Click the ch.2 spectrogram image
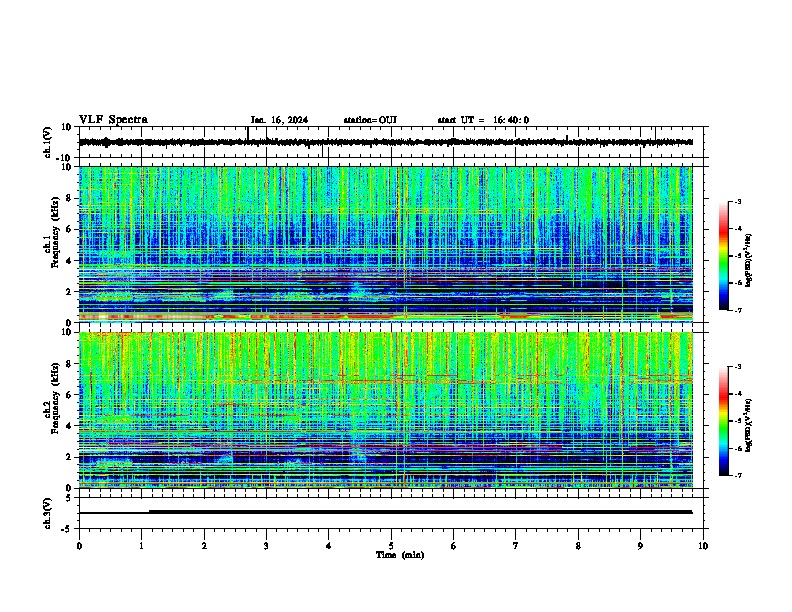 click(x=386, y=410)
